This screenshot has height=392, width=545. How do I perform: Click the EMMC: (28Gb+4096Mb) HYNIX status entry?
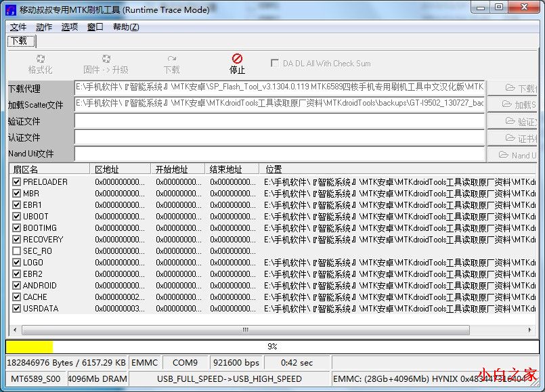coord(435,378)
